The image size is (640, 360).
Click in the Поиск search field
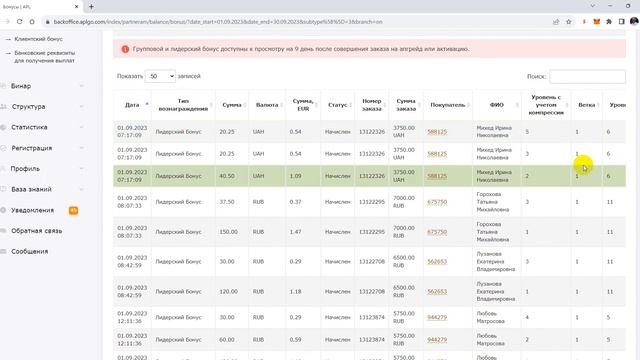point(587,76)
